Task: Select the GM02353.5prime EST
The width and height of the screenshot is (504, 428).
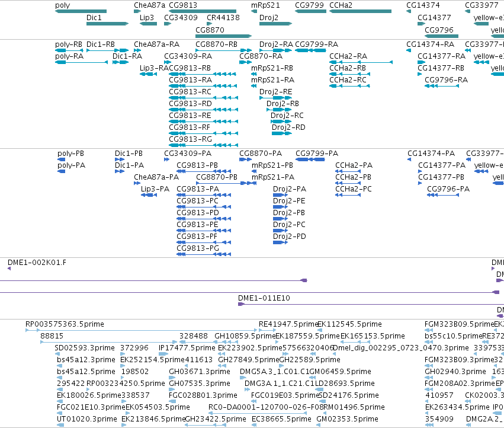Action: (319, 425)
